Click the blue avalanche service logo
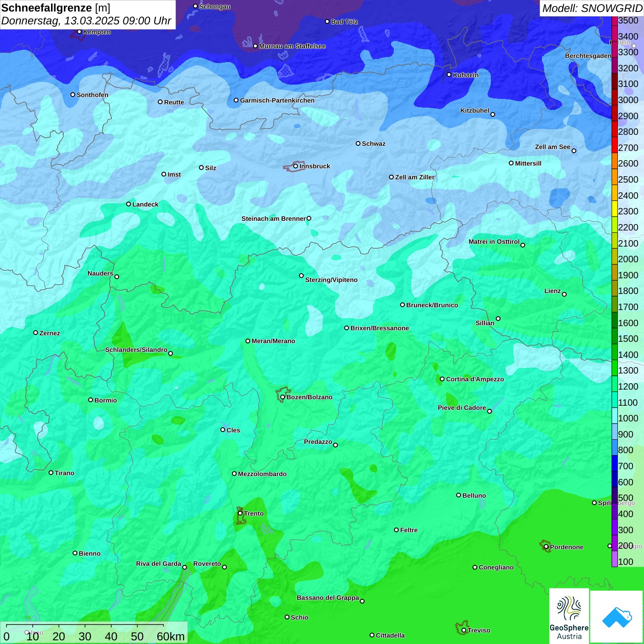This screenshot has height=644, width=644. pos(617,617)
